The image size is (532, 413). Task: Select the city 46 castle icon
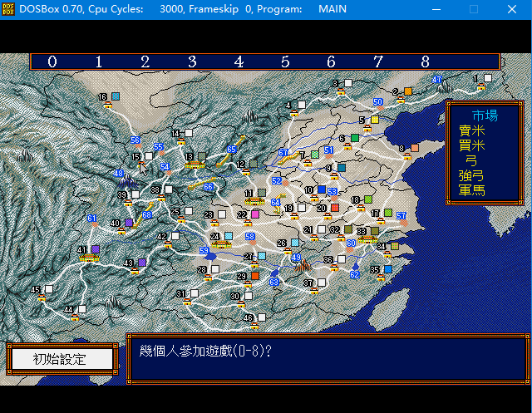(x=254, y=326)
